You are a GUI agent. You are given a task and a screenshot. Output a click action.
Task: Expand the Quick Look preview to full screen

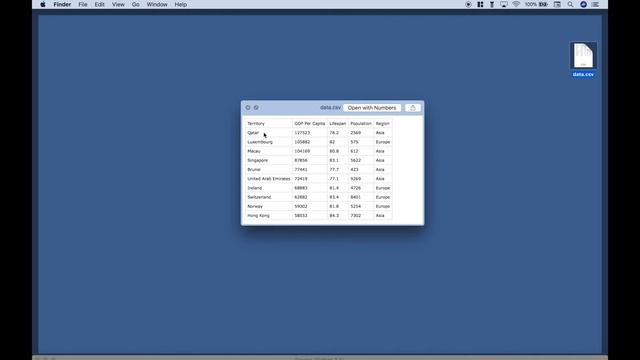click(x=256, y=108)
